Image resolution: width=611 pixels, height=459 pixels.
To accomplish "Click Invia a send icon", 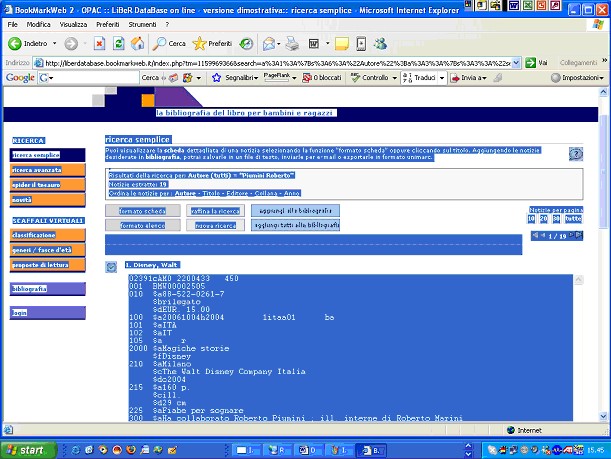I will (455, 78).
